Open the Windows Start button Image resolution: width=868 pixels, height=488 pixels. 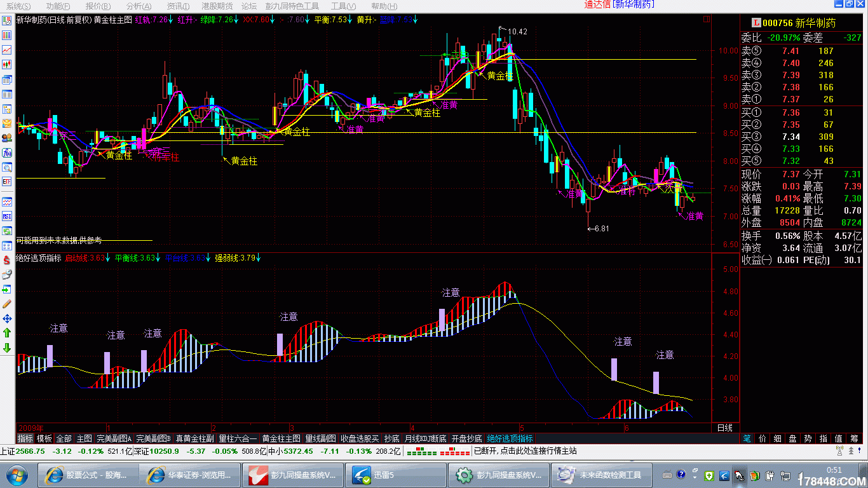(x=17, y=475)
